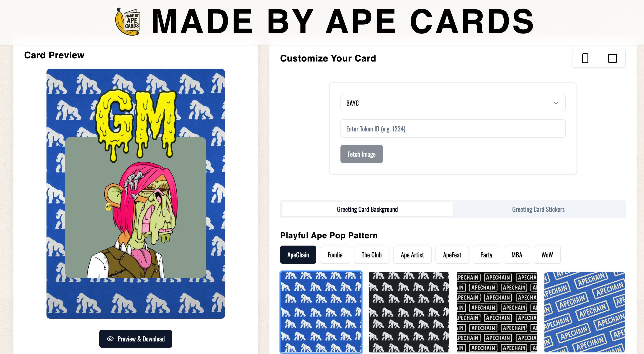Click the Made By Ape Cards banana logo
644x354 pixels.
(128, 22)
